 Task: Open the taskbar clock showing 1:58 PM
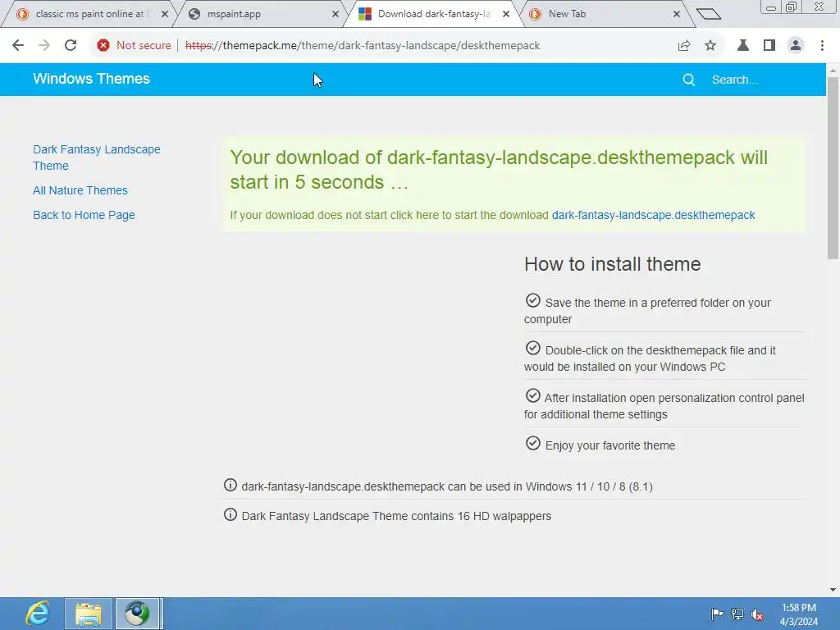pos(799,614)
